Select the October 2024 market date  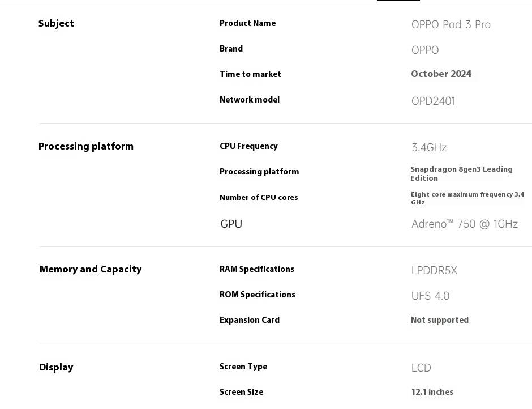point(441,74)
